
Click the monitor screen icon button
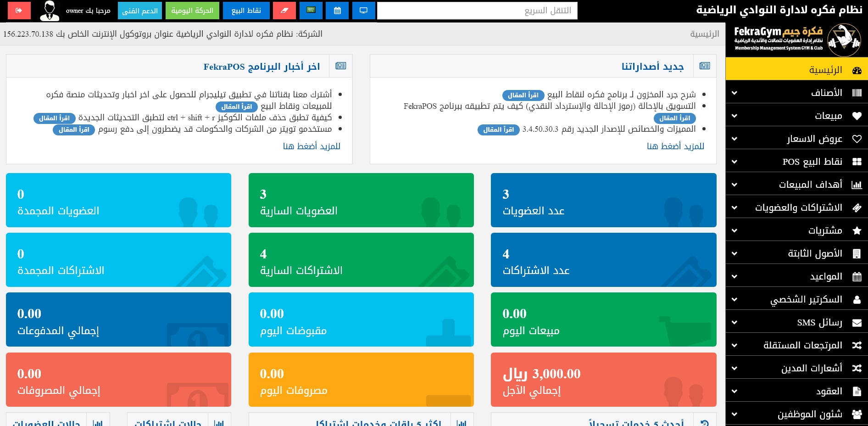pyautogui.click(x=363, y=11)
